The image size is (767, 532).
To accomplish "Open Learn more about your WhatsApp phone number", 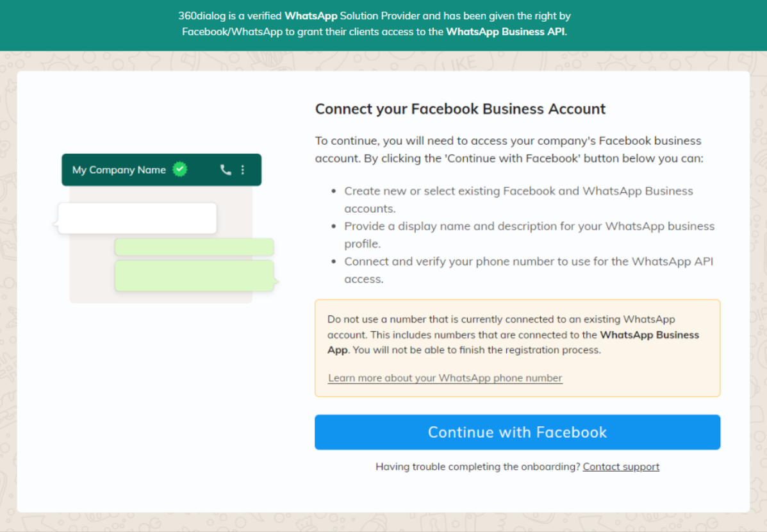I will pyautogui.click(x=445, y=378).
